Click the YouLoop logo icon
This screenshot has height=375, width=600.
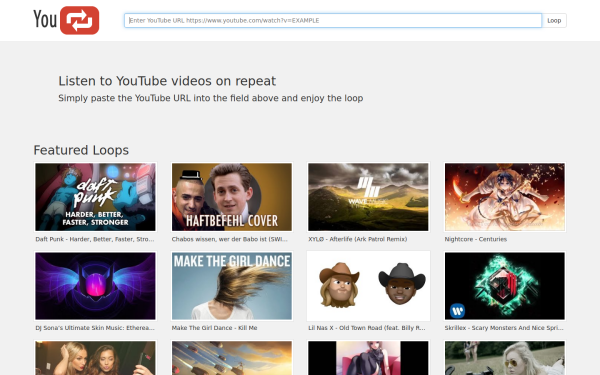coord(66,20)
